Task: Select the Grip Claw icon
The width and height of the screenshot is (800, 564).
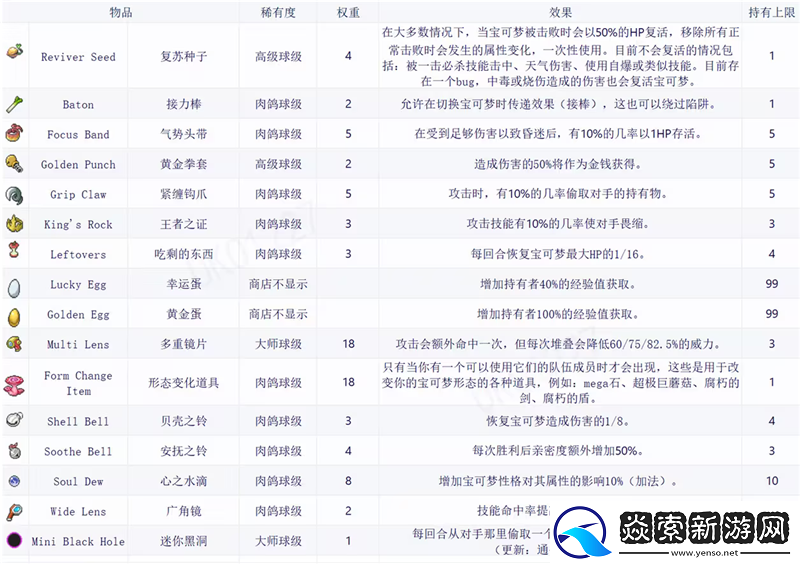Action: tap(14, 194)
